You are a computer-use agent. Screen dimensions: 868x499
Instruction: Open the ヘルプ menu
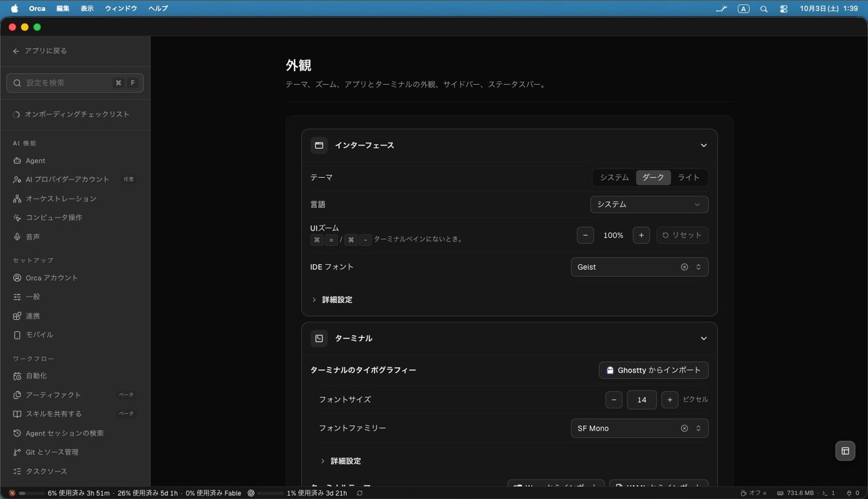pyautogui.click(x=158, y=8)
